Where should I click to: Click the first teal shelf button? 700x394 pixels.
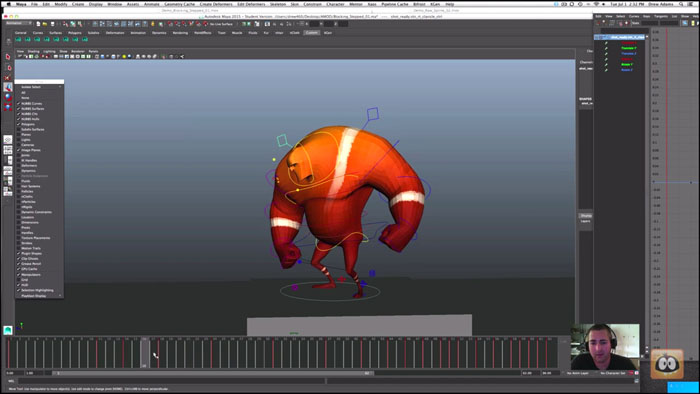click(x=18, y=39)
